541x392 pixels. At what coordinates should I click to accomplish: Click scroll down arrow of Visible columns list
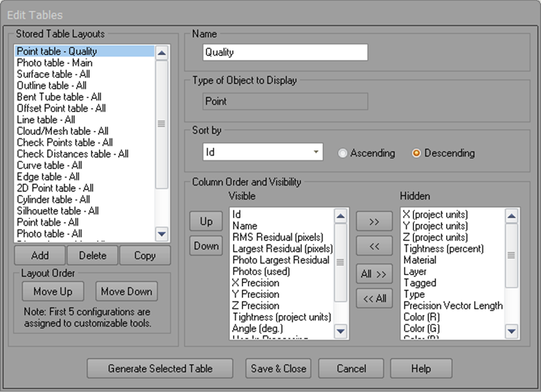coord(341,331)
